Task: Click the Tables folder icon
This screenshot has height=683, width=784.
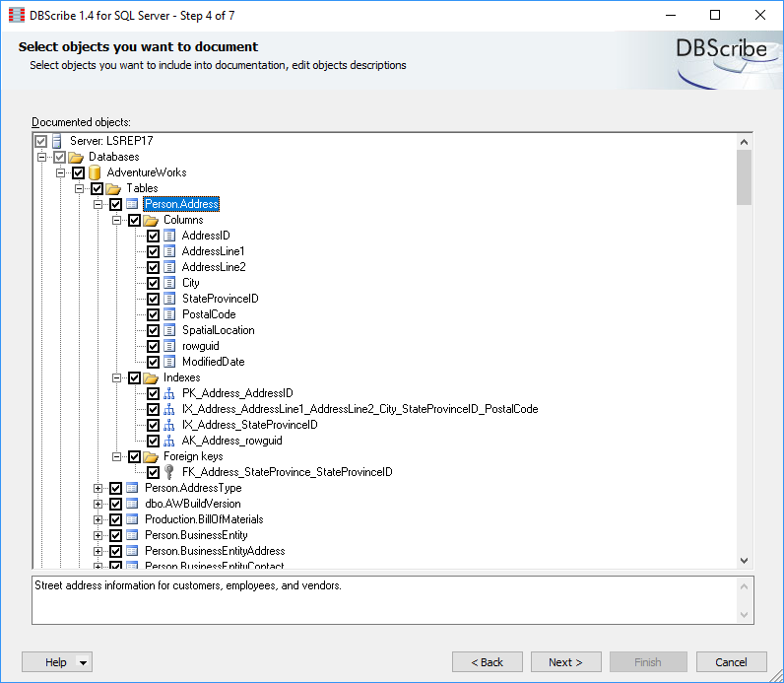Action: click(x=113, y=188)
